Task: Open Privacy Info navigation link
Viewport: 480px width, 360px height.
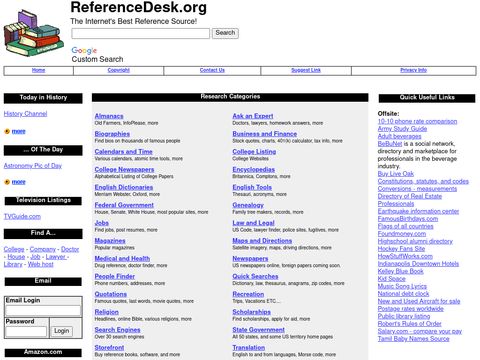Action: [413, 70]
